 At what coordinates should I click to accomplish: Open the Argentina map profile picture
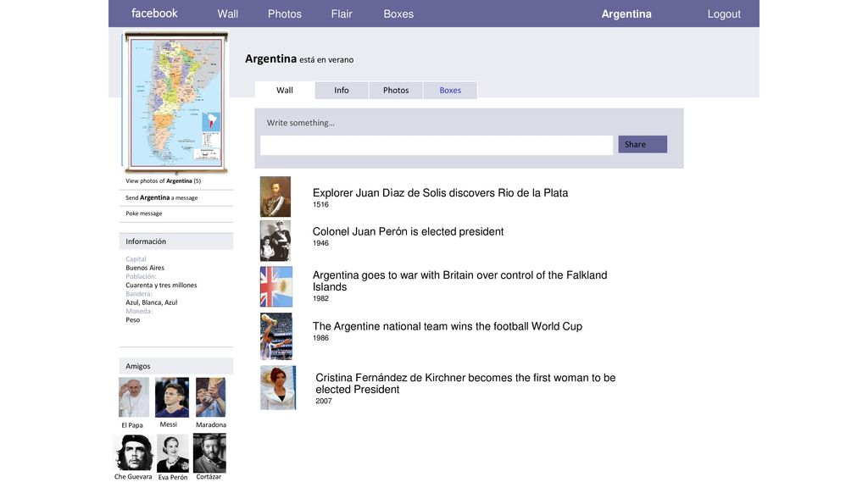click(x=176, y=103)
